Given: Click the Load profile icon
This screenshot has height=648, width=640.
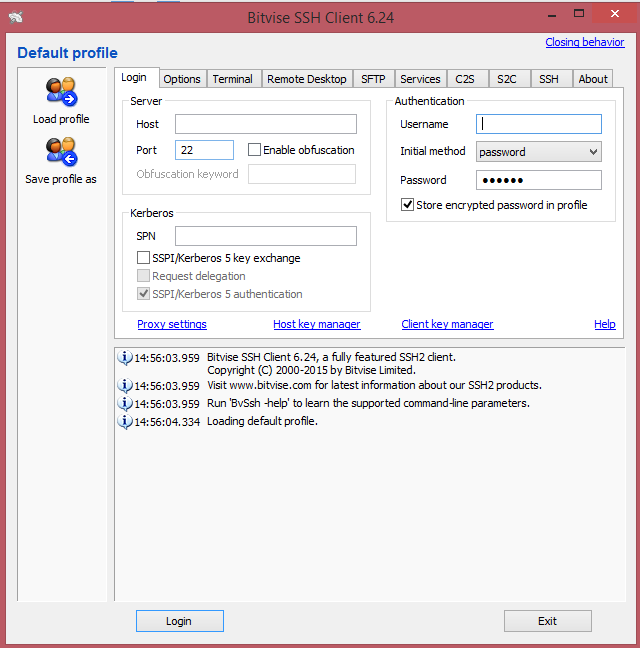Looking at the screenshot, I should tap(62, 91).
